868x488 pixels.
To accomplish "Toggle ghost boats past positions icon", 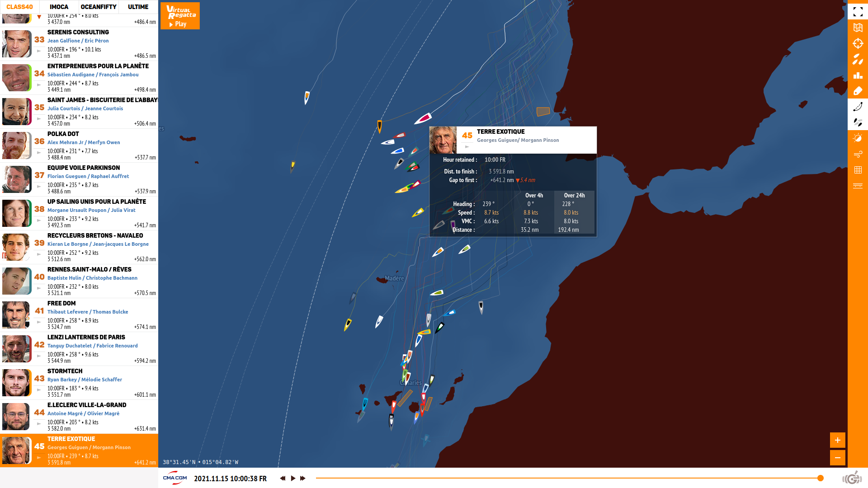I will [x=858, y=122].
